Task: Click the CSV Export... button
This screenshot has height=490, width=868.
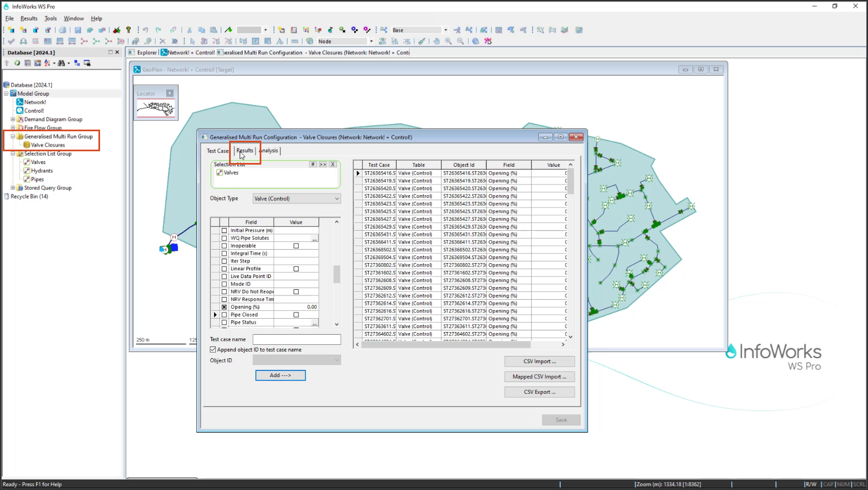Action: pos(539,392)
